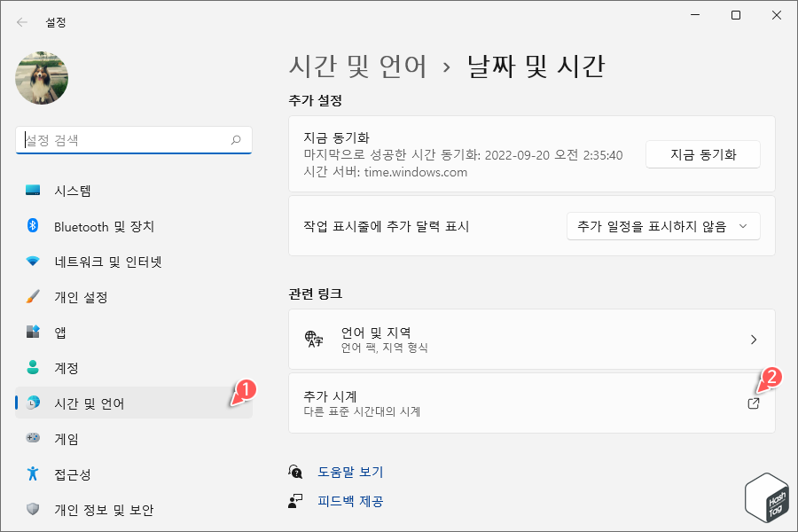Click the back arrow at top left
Screen dimensions: 798x532
pos(21,22)
